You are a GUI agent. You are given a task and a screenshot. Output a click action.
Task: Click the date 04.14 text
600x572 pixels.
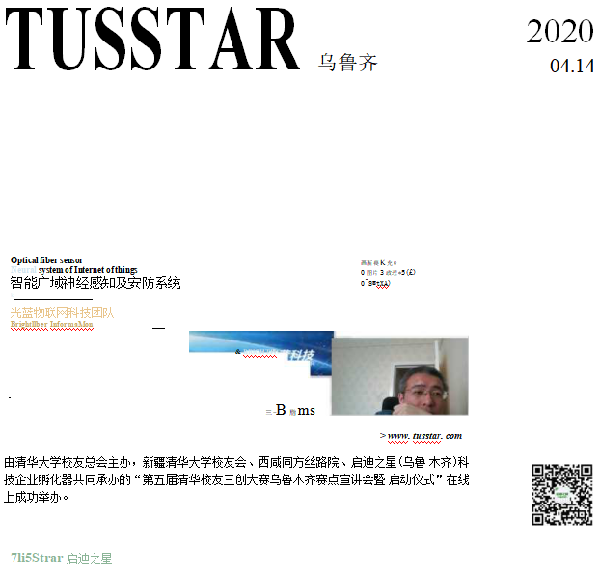click(x=572, y=66)
